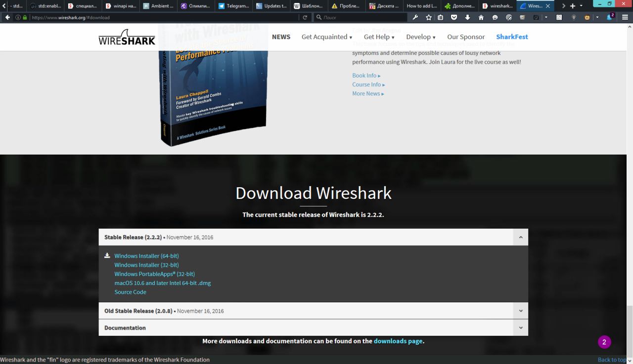Switch to the Telegram tab
Viewport: 633px width, 364px height.
233,6
